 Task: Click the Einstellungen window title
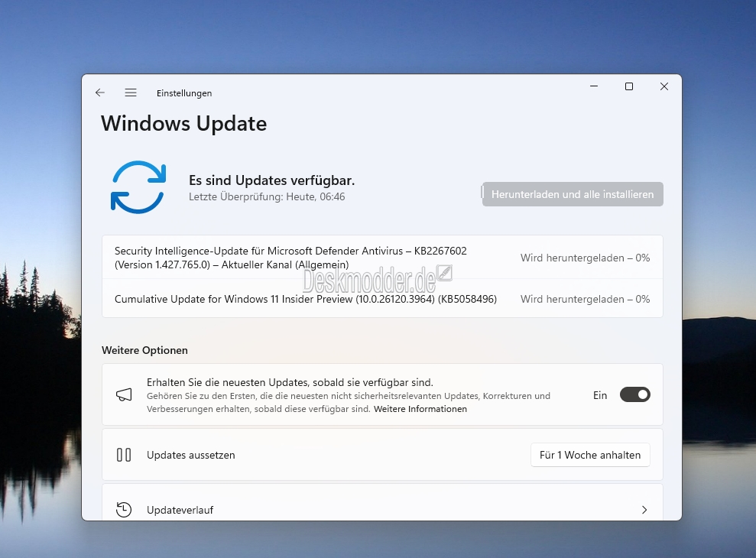(x=184, y=93)
